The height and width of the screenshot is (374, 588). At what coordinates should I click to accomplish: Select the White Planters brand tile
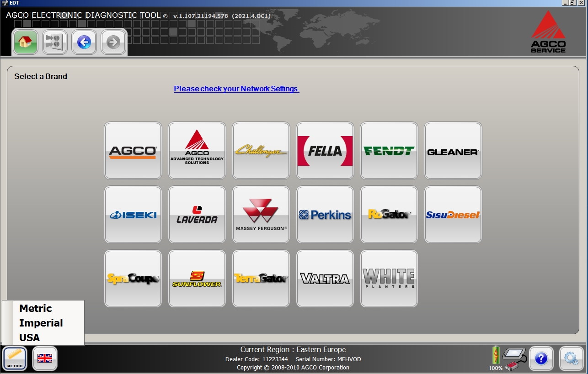tap(389, 279)
